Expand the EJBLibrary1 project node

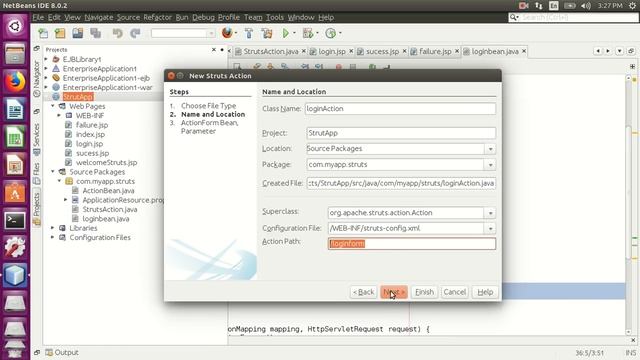click(46, 59)
